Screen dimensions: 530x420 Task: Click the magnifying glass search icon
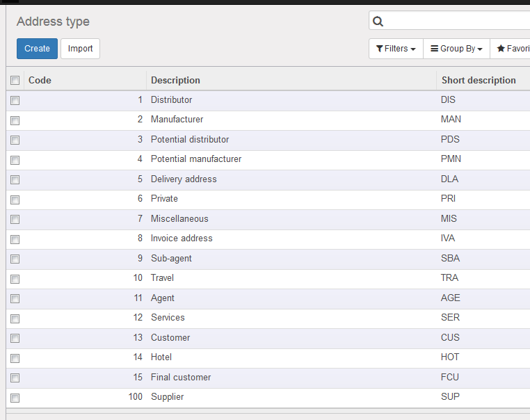pyautogui.click(x=378, y=22)
